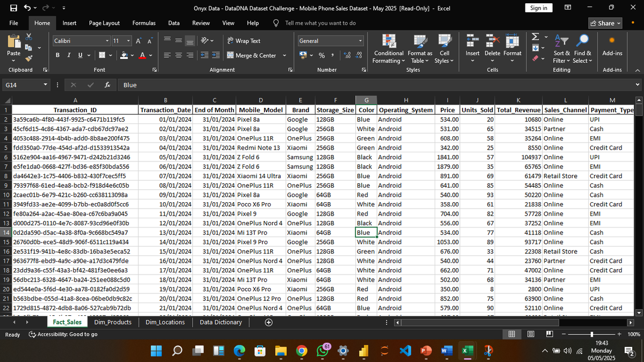Toggle Align Left horizontal alignment

168,55
